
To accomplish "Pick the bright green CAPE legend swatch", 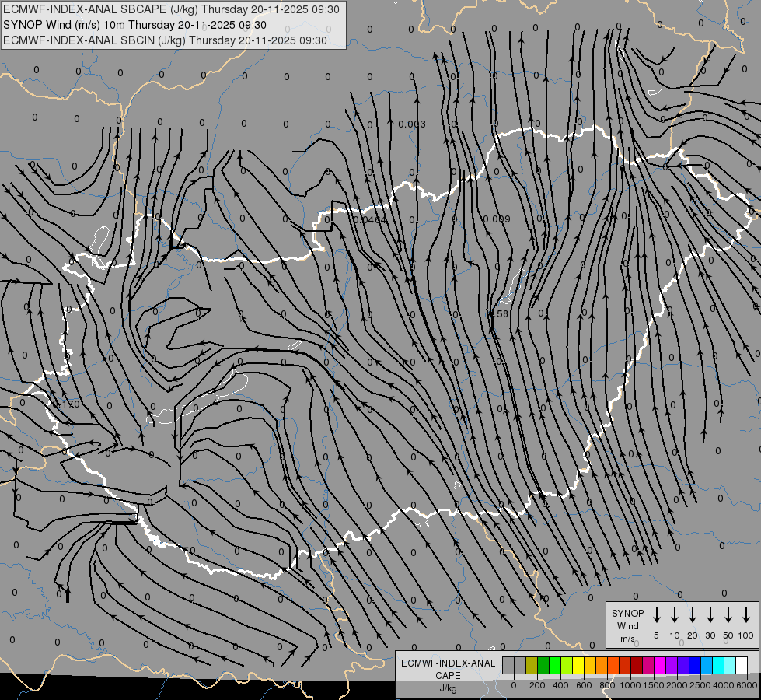I will tap(555, 665).
